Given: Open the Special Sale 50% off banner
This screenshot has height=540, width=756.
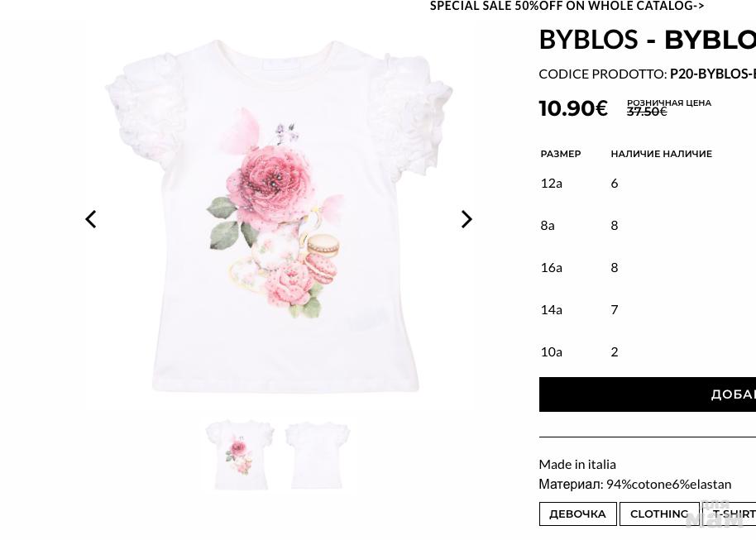Looking at the screenshot, I should point(567,7).
